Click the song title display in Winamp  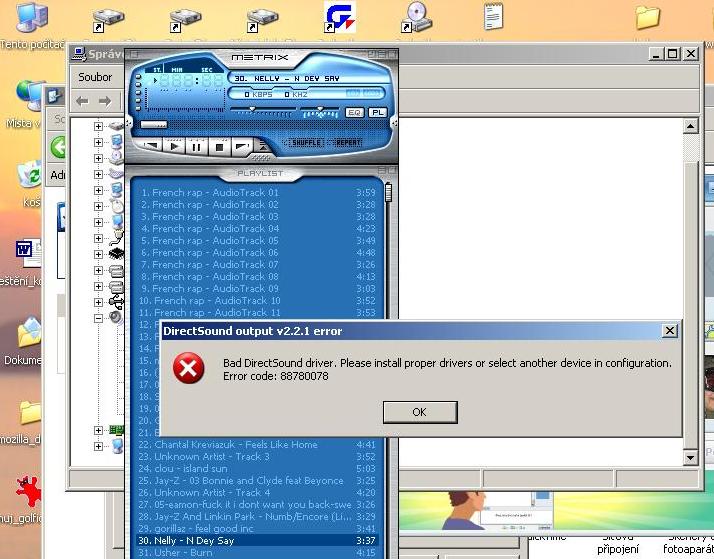pos(310,78)
